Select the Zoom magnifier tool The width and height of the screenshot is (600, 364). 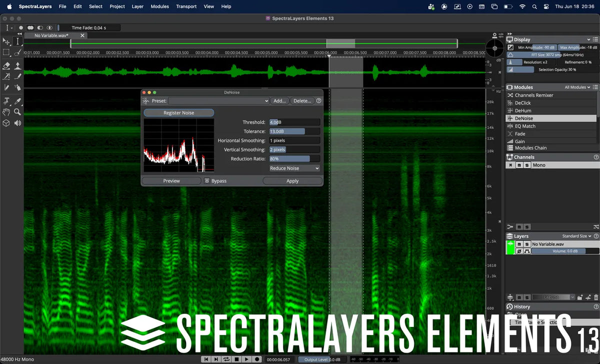pos(17,112)
